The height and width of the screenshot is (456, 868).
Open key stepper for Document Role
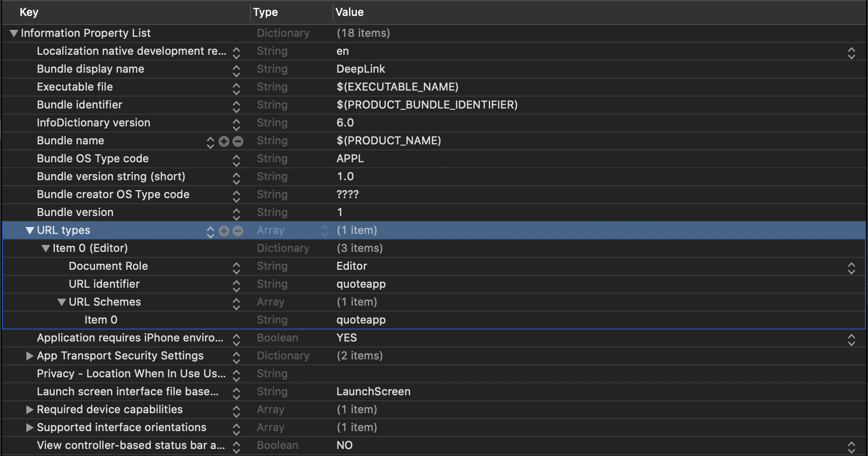coord(236,268)
